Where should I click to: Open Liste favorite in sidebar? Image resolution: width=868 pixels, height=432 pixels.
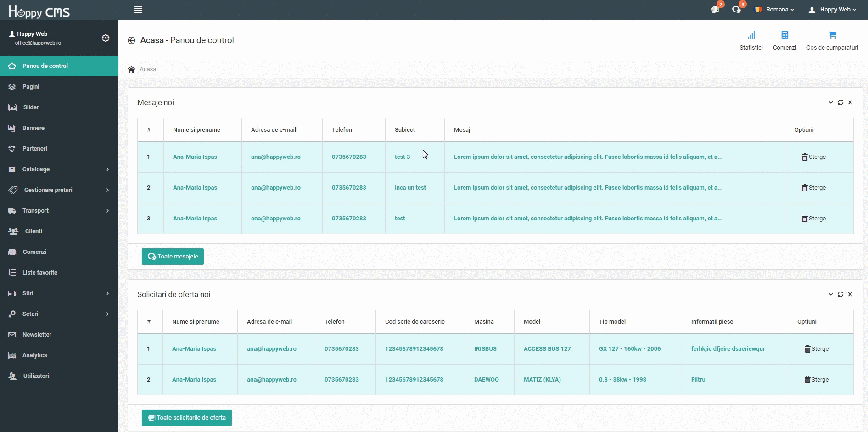[x=59, y=273]
